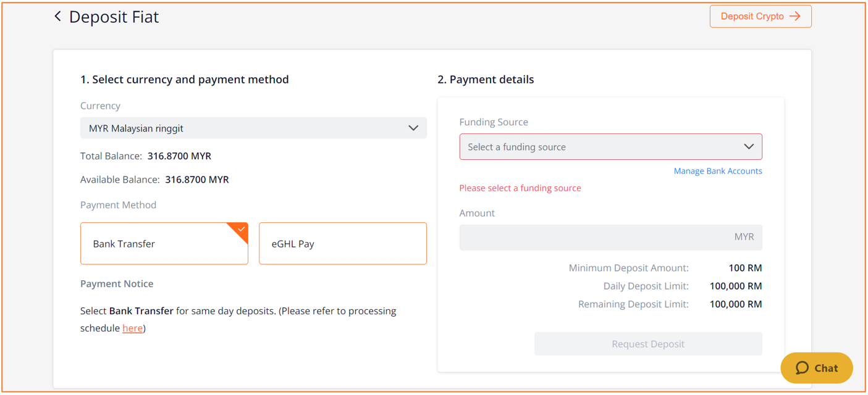868x395 pixels.
Task: Click the Payment Notice heading
Action: tap(117, 284)
